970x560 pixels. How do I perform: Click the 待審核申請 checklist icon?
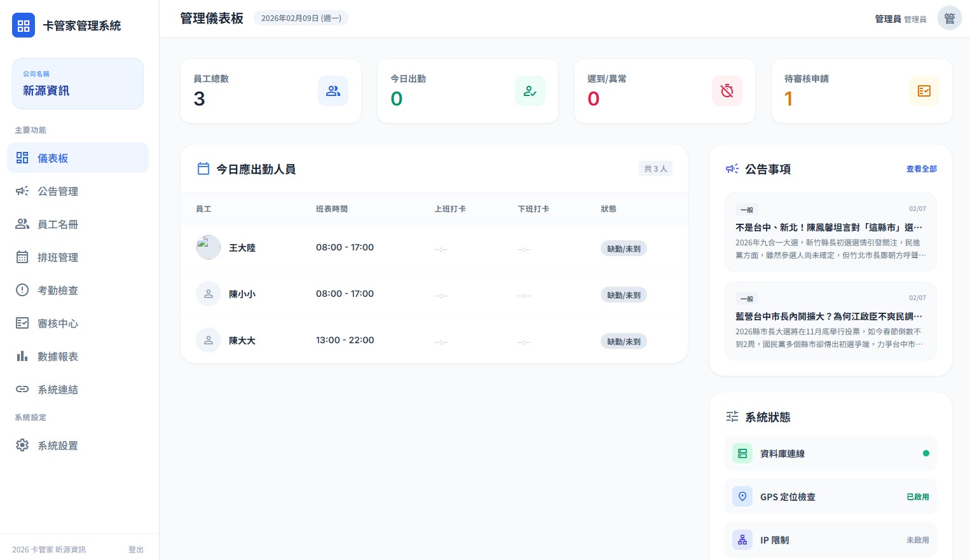924,91
